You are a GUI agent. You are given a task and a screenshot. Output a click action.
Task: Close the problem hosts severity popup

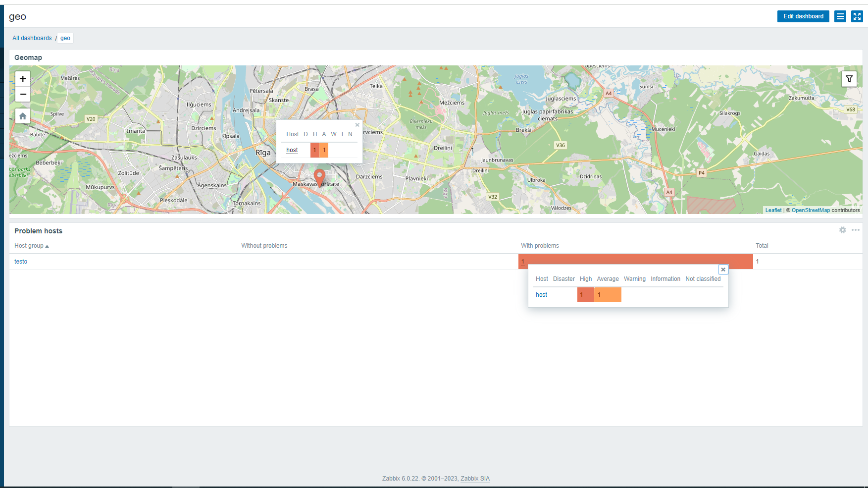(x=723, y=270)
